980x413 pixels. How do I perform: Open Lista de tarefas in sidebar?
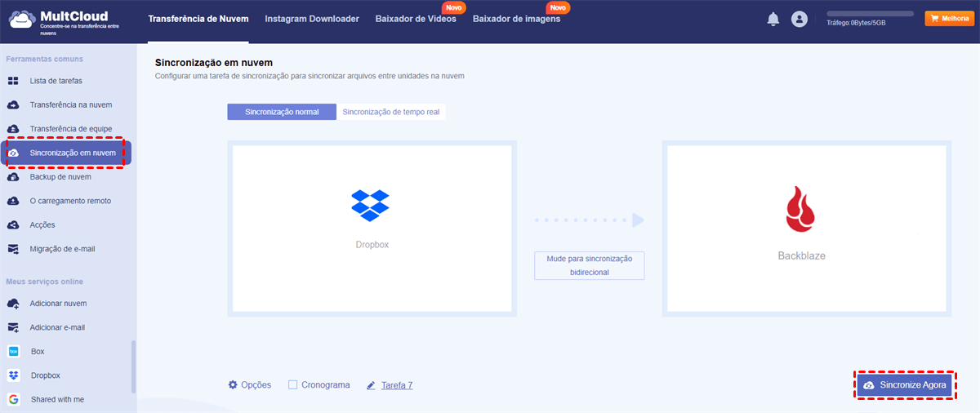56,81
